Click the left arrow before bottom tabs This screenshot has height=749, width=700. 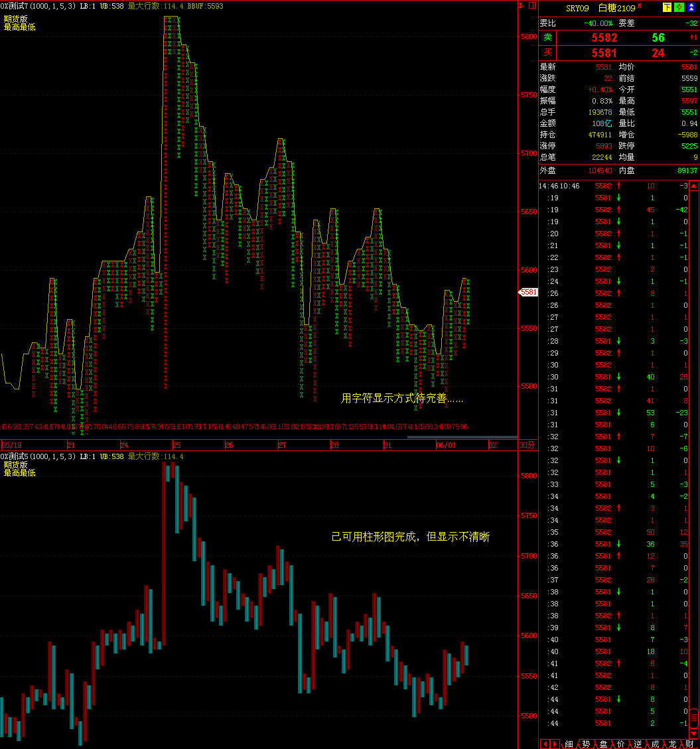(x=545, y=744)
